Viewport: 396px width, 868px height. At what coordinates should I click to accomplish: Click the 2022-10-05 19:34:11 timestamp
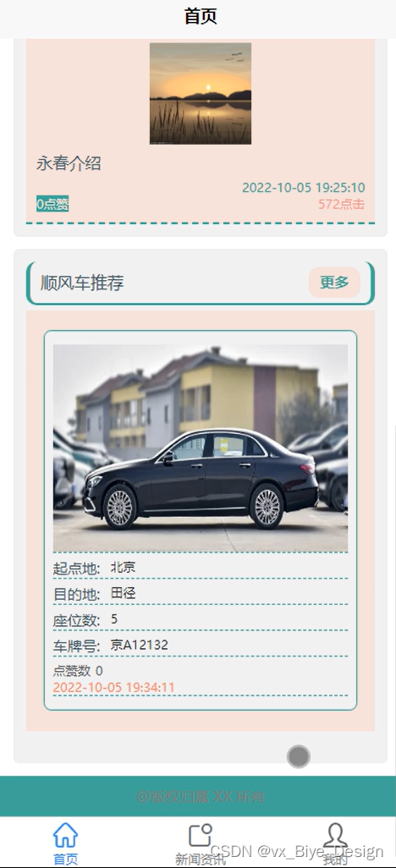pyautogui.click(x=113, y=688)
